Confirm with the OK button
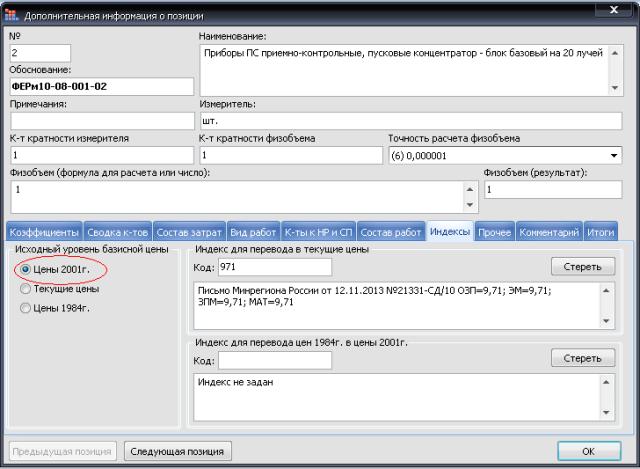Image resolution: width=640 pixels, height=469 pixels. click(x=589, y=451)
